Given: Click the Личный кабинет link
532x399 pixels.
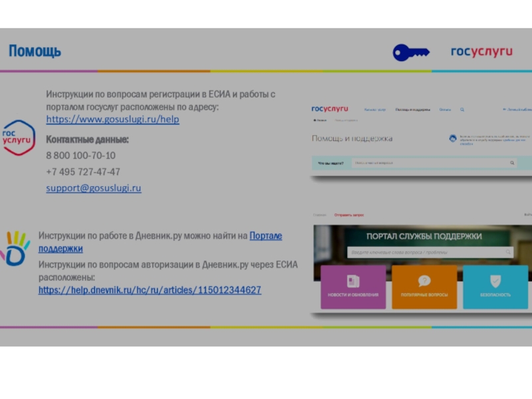Looking at the screenshot, I should (517, 109).
